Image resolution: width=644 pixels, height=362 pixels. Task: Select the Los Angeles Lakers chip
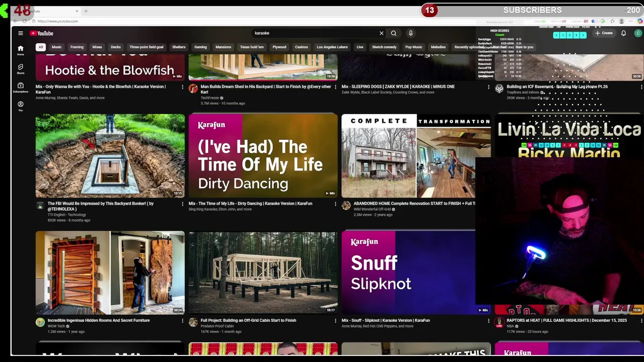(332, 47)
